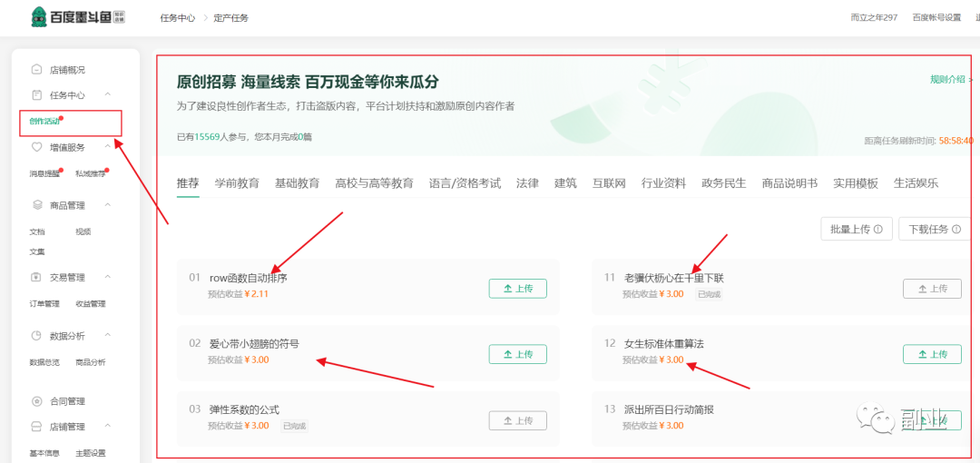The width and height of the screenshot is (980, 463).
Task: Click the 店铺管理 store icon
Action: pyautogui.click(x=37, y=428)
